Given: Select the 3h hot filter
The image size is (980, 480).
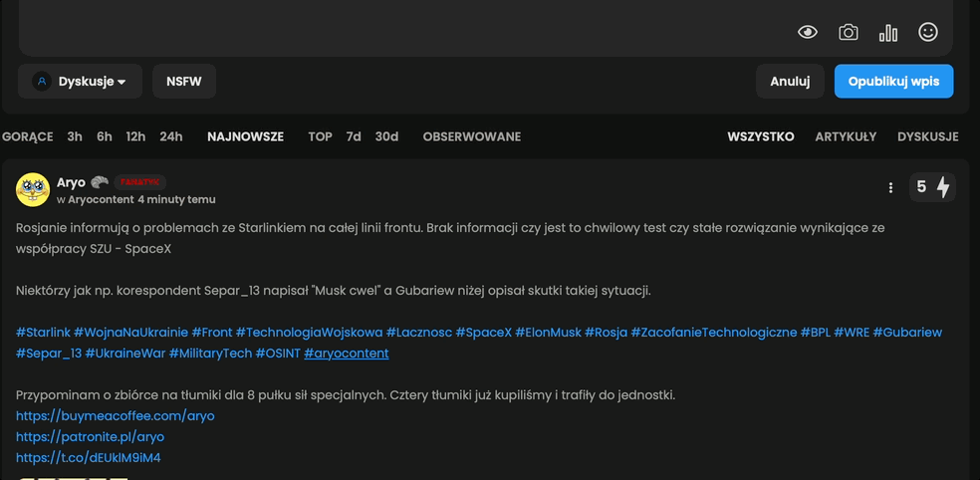Looking at the screenshot, I should (75, 136).
